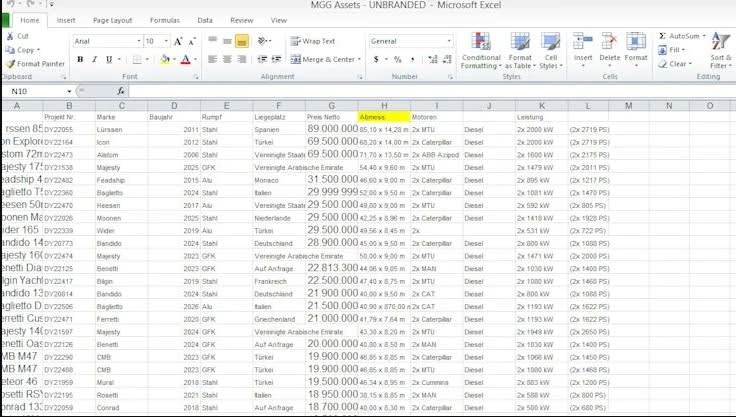Click Decrease Indent

click(x=262, y=59)
